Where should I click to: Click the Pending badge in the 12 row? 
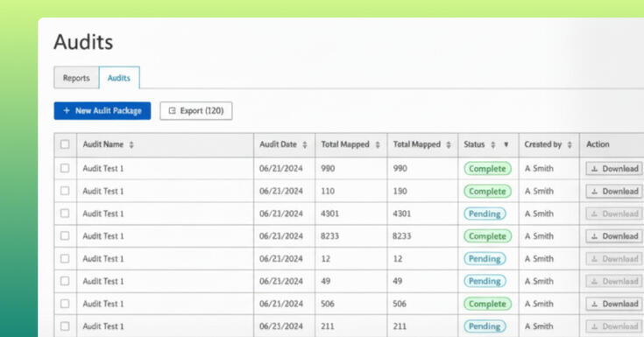pos(485,259)
